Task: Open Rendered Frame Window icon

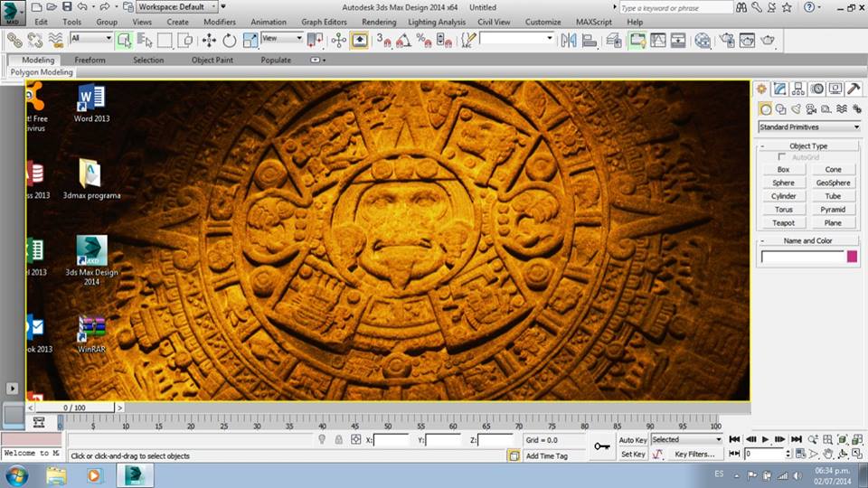Action: [x=747, y=41]
